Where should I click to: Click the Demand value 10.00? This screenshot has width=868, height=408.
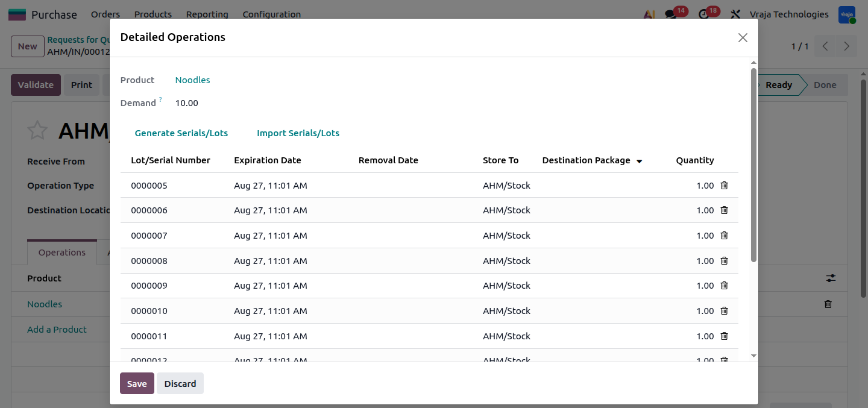pos(187,103)
